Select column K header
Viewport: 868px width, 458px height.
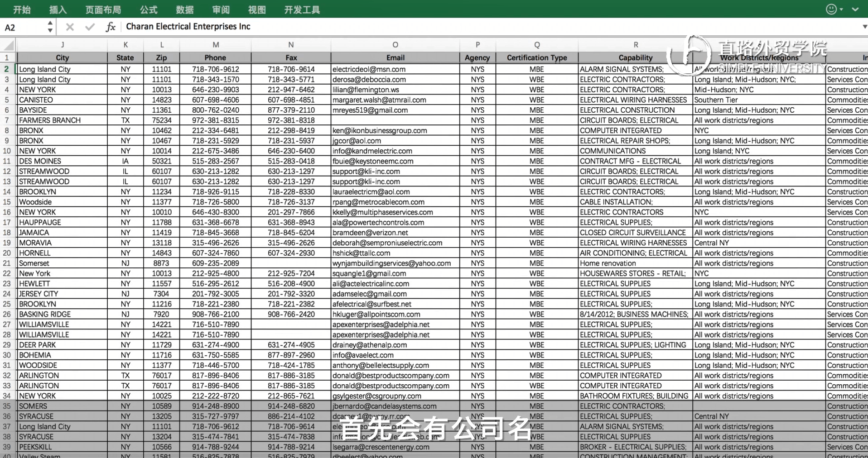(x=125, y=45)
